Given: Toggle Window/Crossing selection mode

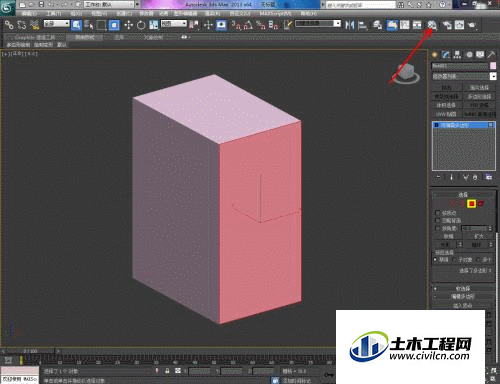Looking at the screenshot, I should pos(114,25).
